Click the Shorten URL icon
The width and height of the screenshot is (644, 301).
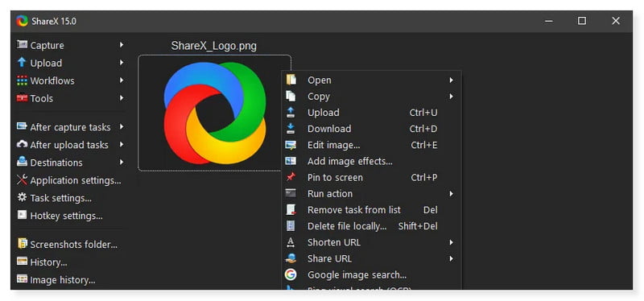point(291,242)
